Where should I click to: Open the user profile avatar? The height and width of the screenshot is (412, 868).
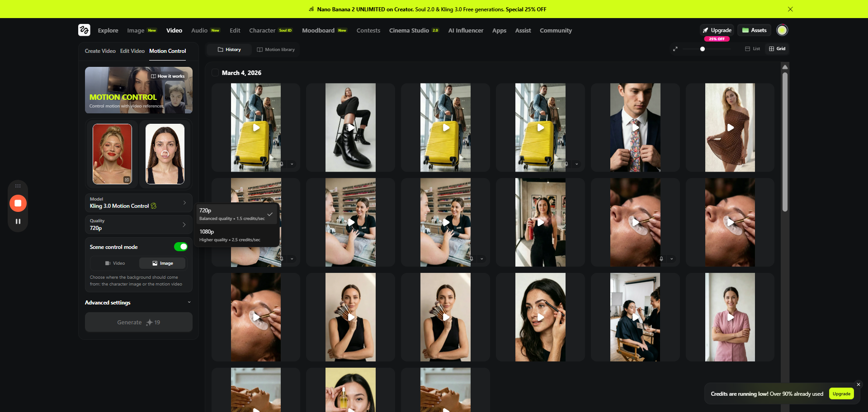tap(782, 30)
